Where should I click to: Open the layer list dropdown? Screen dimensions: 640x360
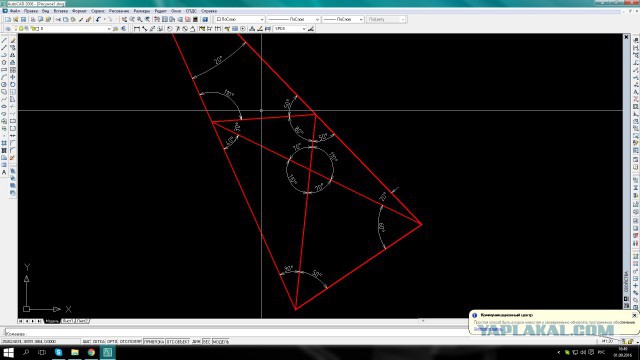pos(63,29)
